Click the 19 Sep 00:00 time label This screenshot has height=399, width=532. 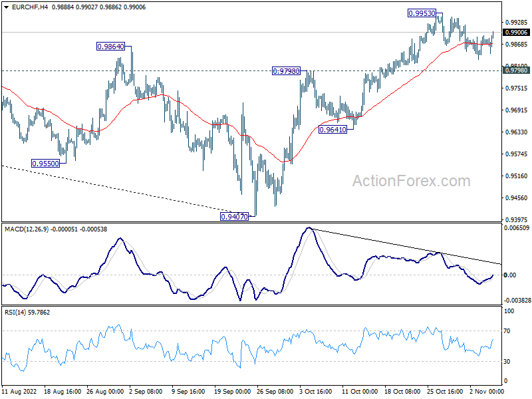[x=232, y=391]
